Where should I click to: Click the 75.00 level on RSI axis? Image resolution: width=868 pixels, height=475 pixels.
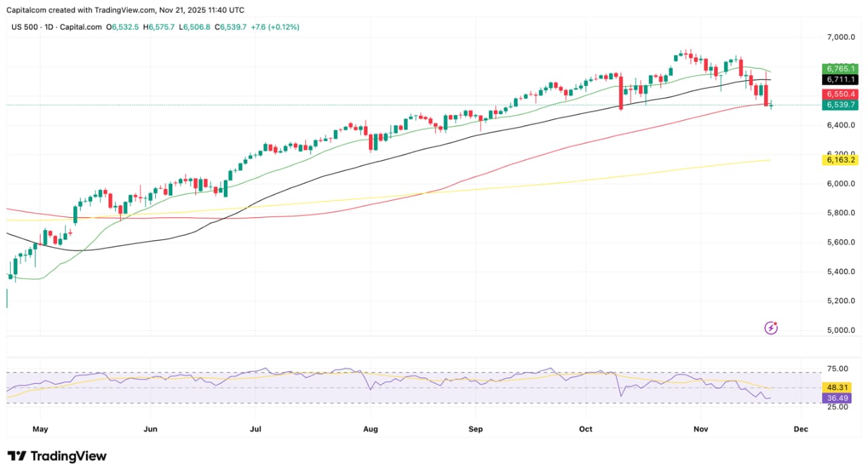point(838,369)
